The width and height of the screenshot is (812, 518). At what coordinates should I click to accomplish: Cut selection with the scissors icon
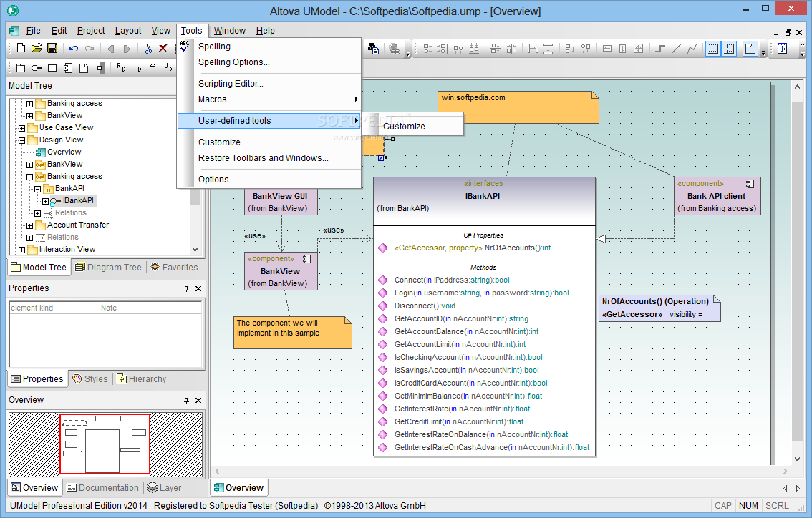click(148, 48)
